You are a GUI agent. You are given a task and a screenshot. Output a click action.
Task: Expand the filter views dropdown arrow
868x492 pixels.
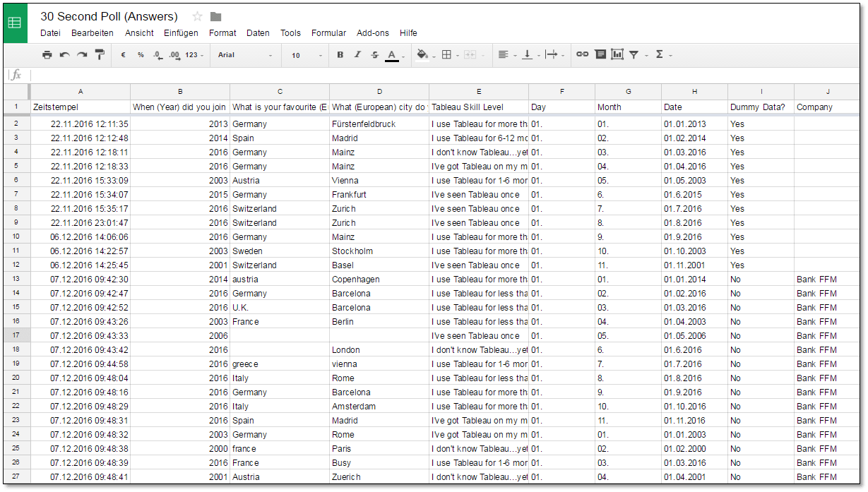pos(646,55)
